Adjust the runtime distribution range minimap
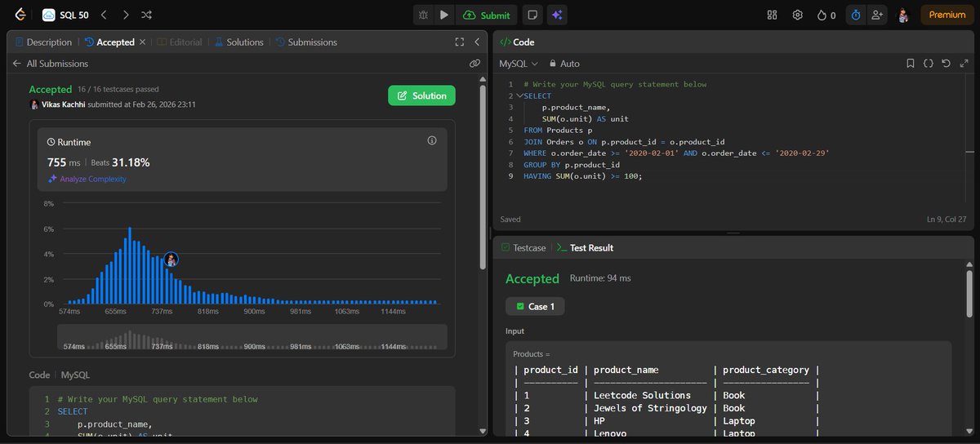Screen dimensions: 980x444 [x=252, y=338]
